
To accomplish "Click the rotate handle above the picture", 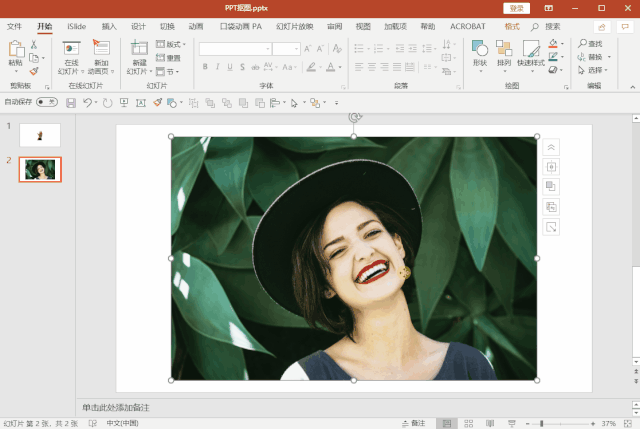I will click(354, 118).
